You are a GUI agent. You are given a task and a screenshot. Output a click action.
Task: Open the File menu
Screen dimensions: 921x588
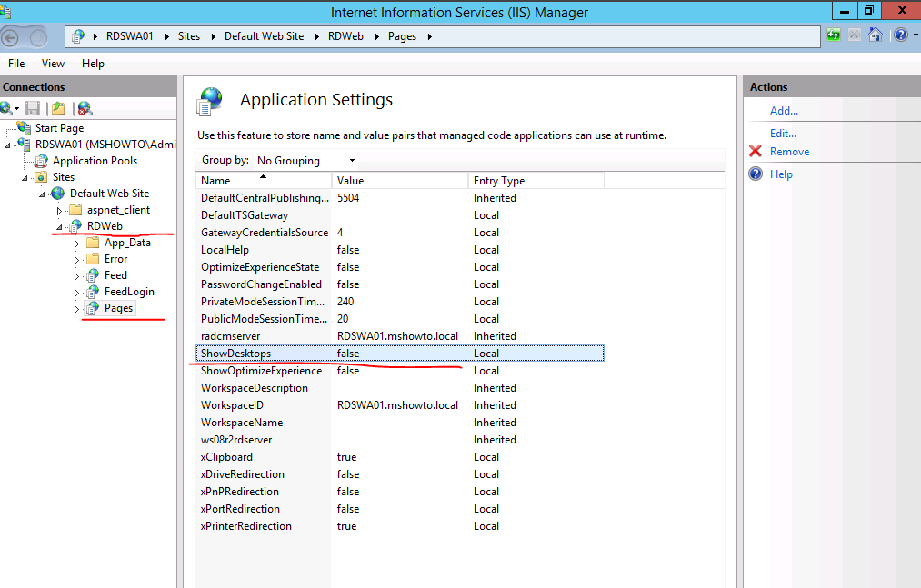(16, 64)
